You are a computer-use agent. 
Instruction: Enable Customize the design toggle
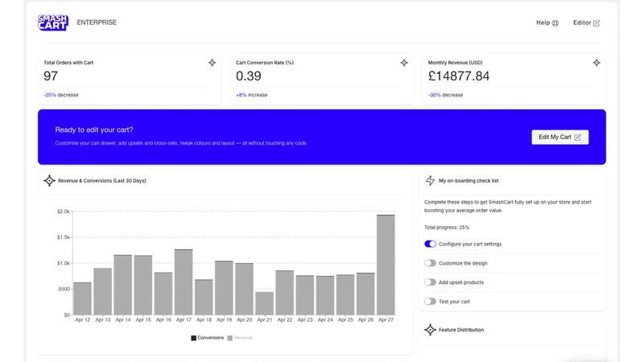click(430, 263)
